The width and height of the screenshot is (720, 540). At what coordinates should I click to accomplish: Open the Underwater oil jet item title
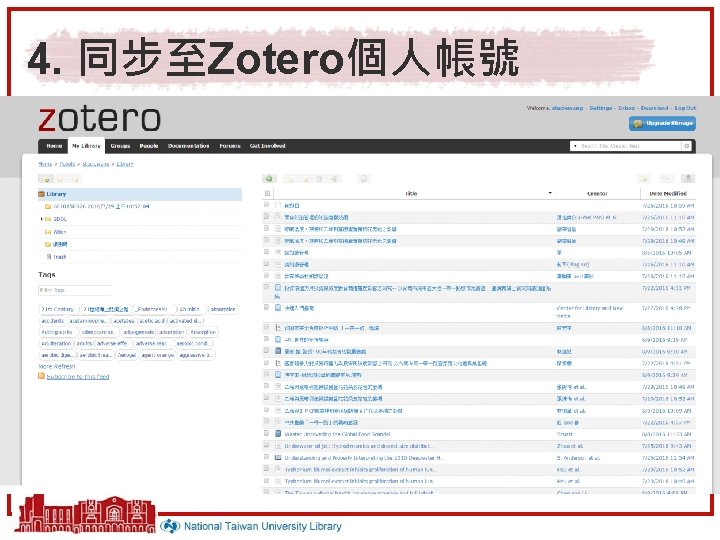(x=357, y=446)
